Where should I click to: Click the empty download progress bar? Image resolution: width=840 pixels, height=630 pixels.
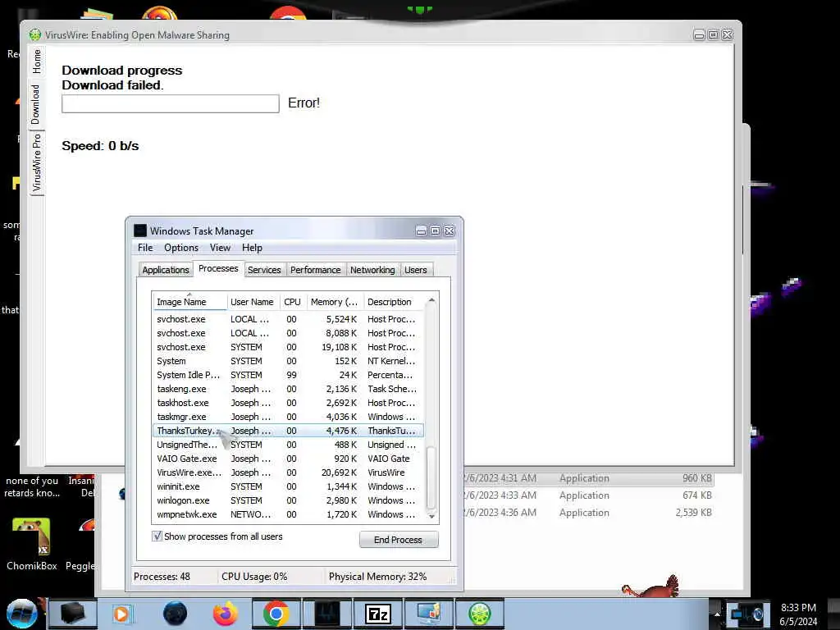[x=171, y=103]
